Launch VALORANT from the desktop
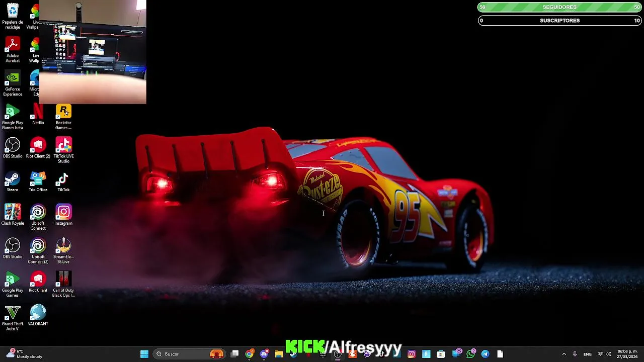This screenshot has width=644, height=362. pyautogui.click(x=38, y=316)
